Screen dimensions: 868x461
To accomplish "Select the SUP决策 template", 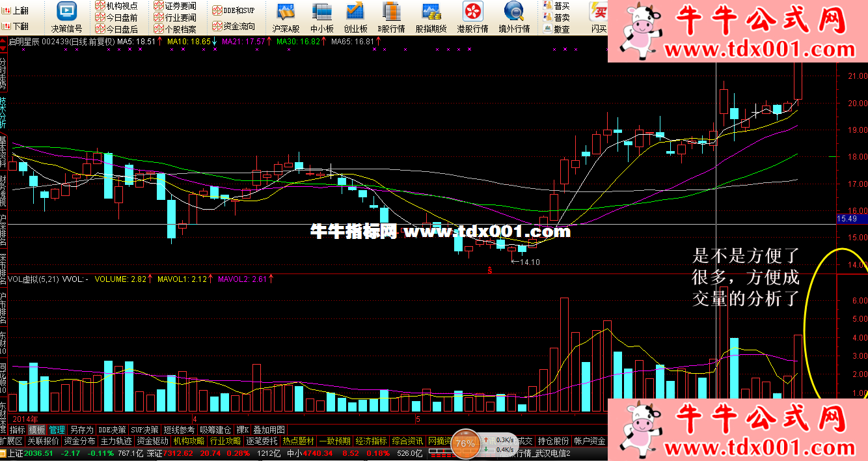I will click(145, 430).
